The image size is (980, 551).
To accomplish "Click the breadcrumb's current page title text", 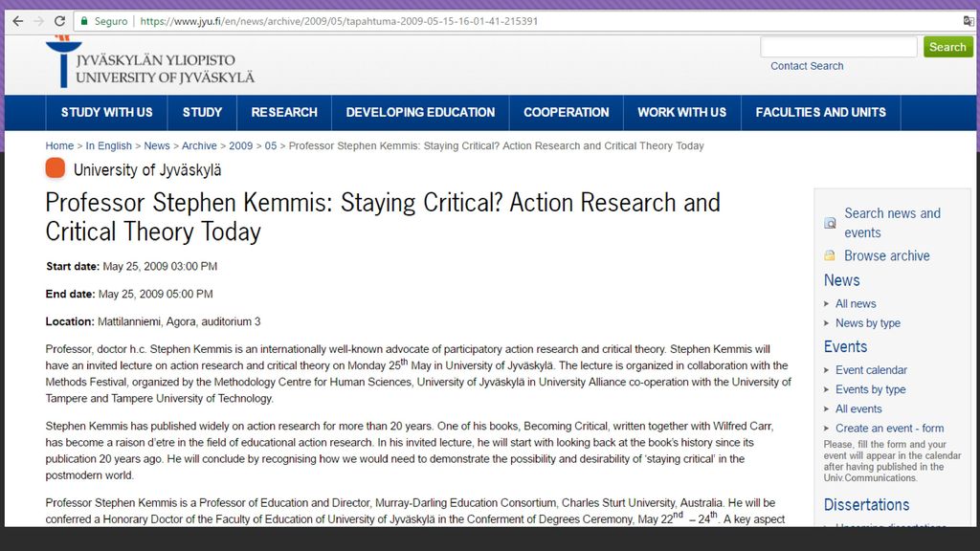I will (497, 145).
